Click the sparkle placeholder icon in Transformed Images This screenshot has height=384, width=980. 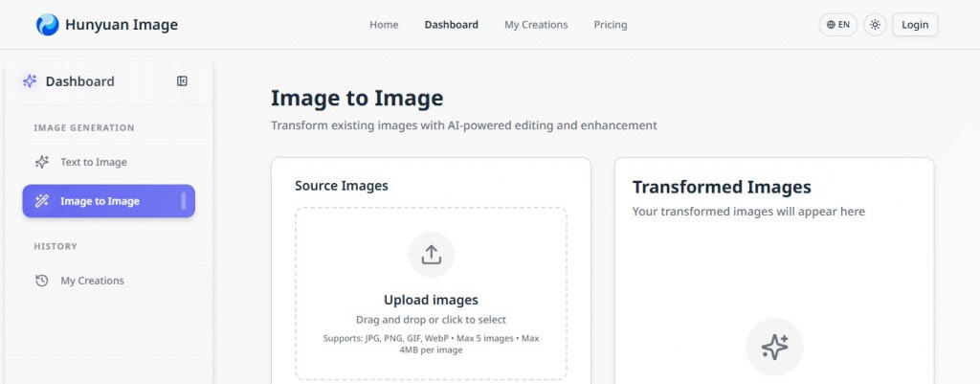[x=774, y=347]
